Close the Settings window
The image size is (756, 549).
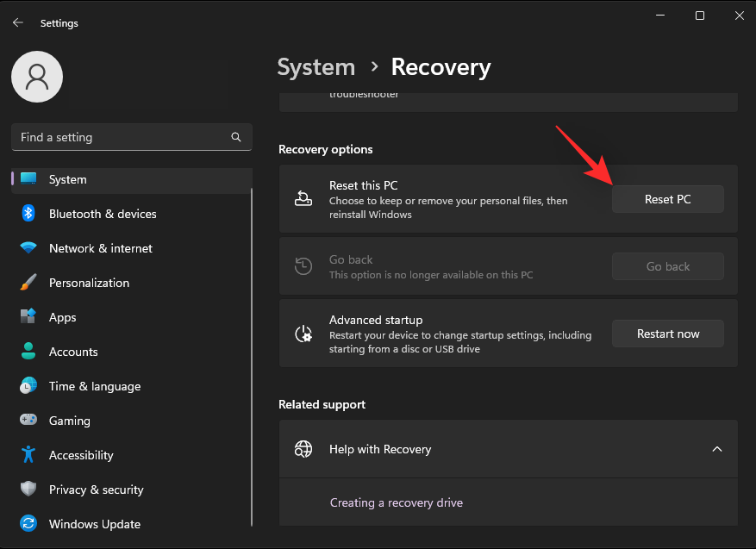click(x=739, y=16)
